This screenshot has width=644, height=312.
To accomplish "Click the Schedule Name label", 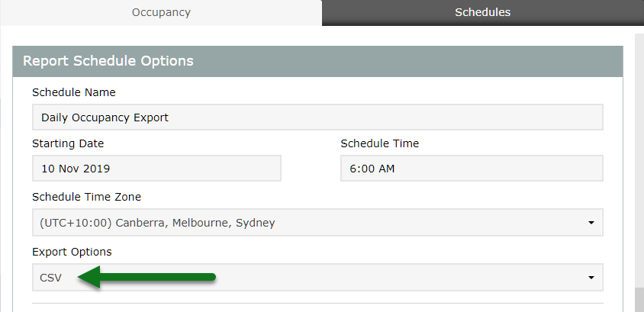I will click(74, 92).
